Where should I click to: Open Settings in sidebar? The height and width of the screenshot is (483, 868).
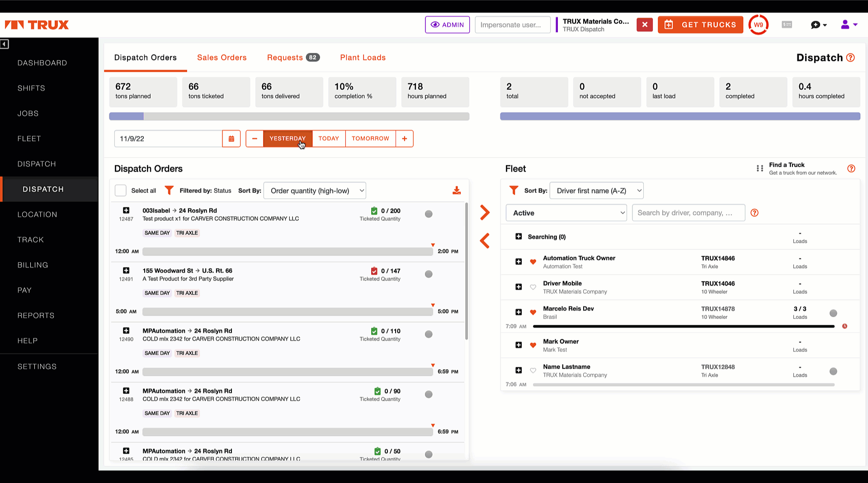(37, 366)
